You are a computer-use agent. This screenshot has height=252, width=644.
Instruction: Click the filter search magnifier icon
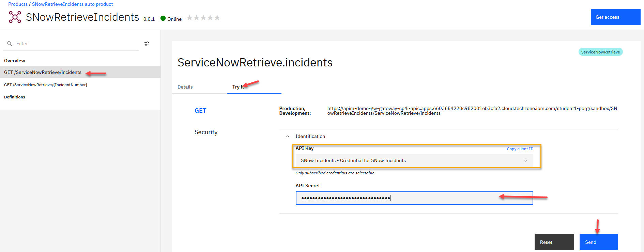pyautogui.click(x=10, y=44)
